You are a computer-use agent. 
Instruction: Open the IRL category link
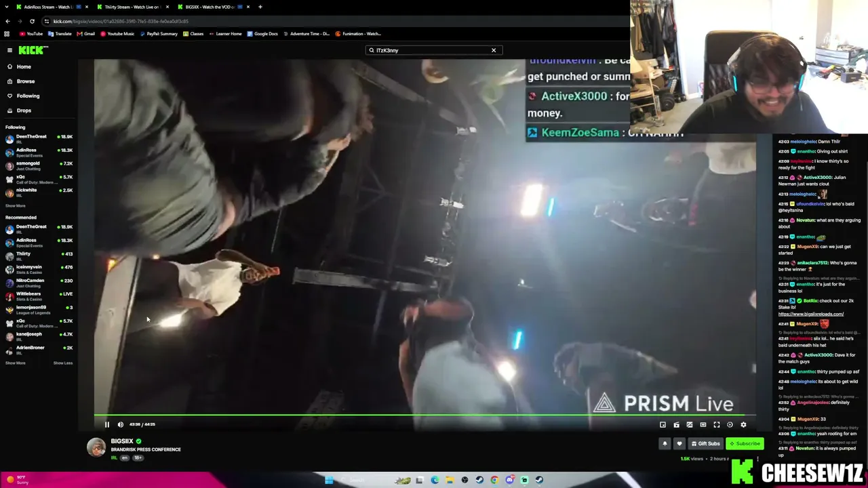coord(115,457)
